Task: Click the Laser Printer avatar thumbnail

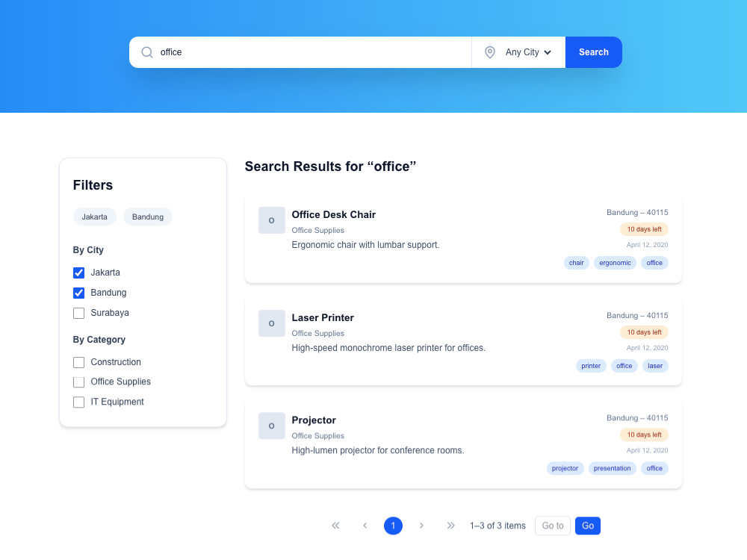Action: 272,323
